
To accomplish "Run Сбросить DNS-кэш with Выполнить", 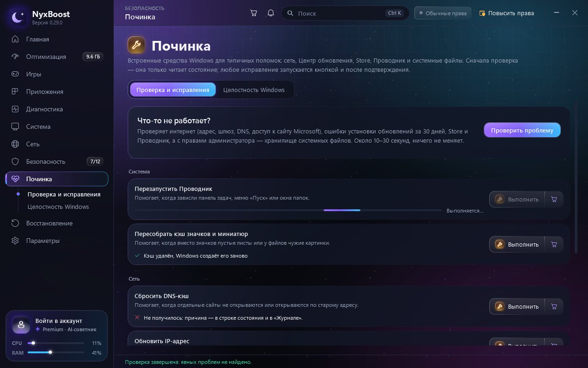I will (517, 306).
